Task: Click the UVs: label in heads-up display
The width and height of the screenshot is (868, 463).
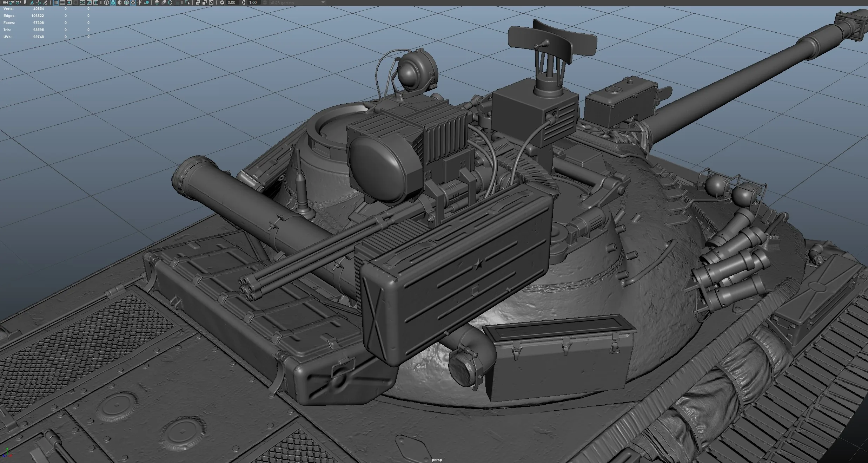Action: pos(7,37)
